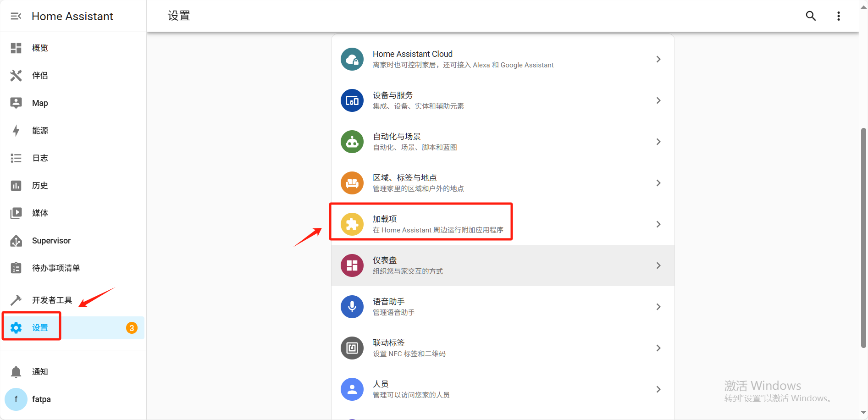Expand the 人员 row chevron

point(658,389)
